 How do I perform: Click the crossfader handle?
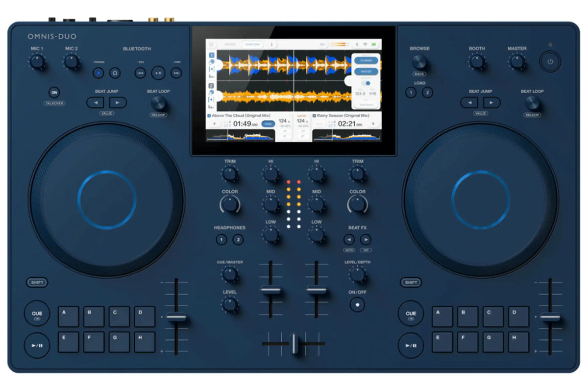coord(294,343)
